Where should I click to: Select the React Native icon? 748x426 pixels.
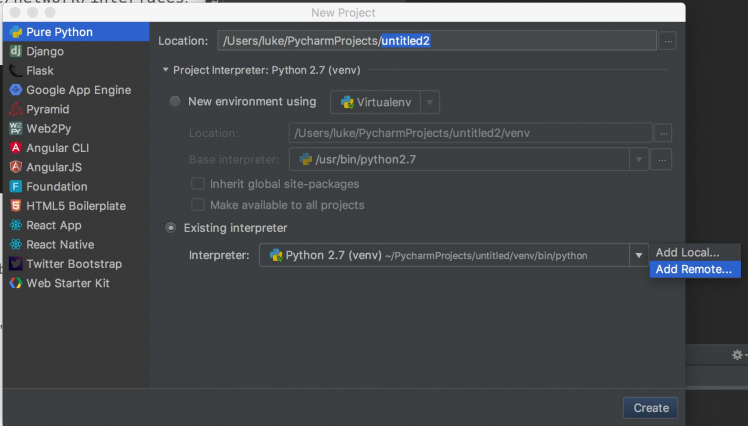(x=16, y=244)
